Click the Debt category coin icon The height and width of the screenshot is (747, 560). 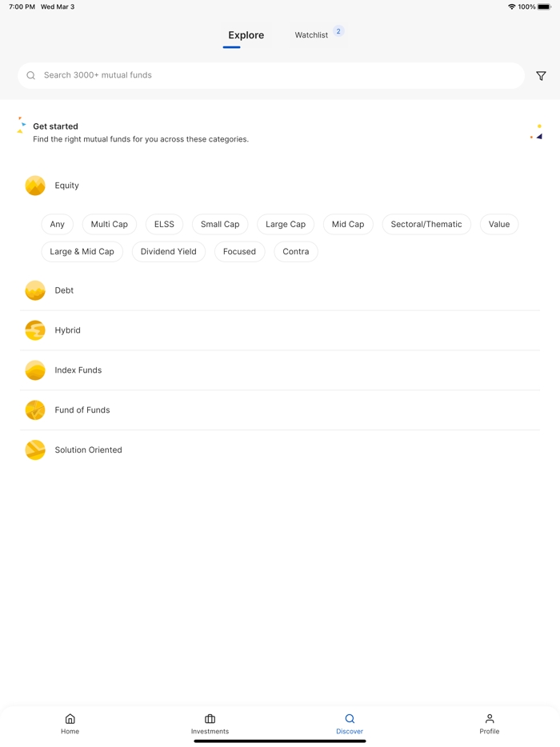click(35, 290)
